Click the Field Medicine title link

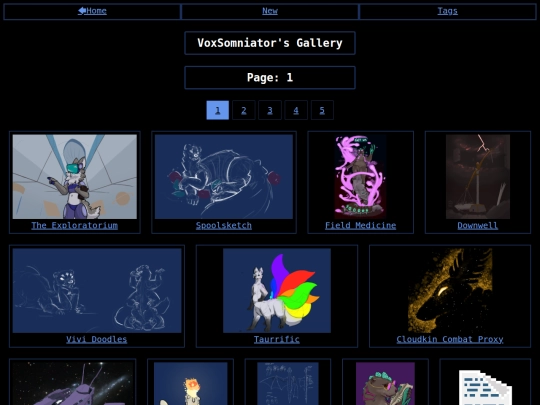point(361,226)
